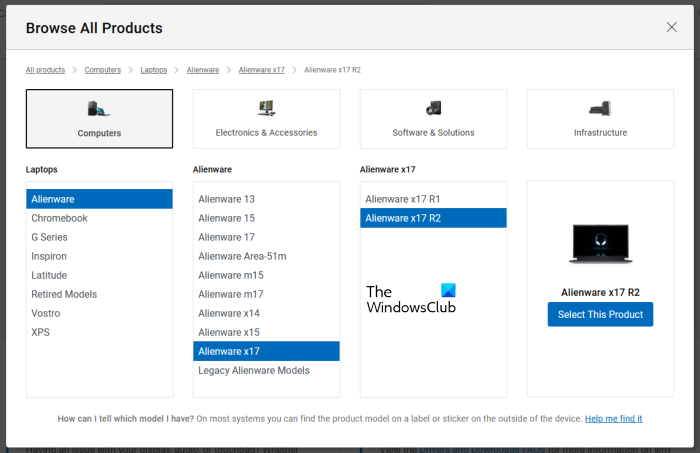Navigate to Computers breadcrumb link
Screen dimensions: 700x453
click(x=103, y=70)
